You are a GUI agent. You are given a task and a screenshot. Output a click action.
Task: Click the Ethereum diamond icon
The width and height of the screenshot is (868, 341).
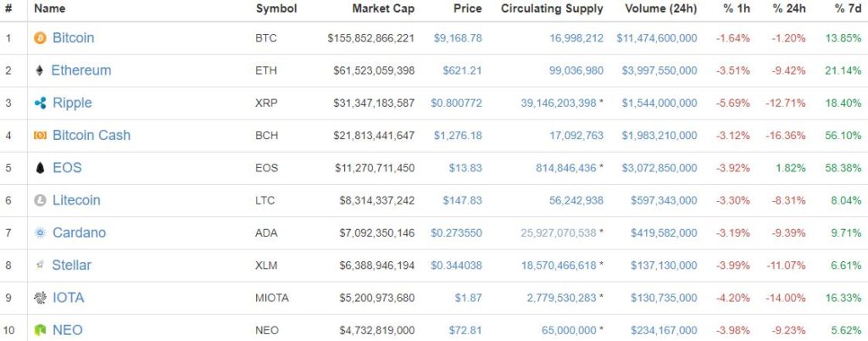click(x=40, y=70)
